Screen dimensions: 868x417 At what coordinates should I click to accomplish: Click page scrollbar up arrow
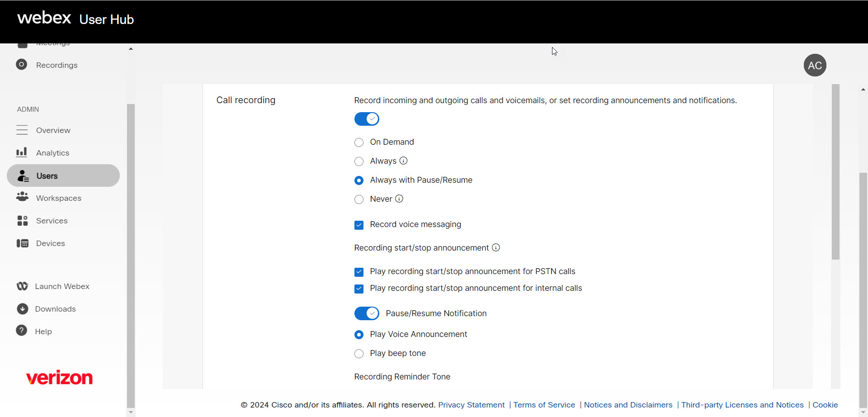tap(863, 90)
